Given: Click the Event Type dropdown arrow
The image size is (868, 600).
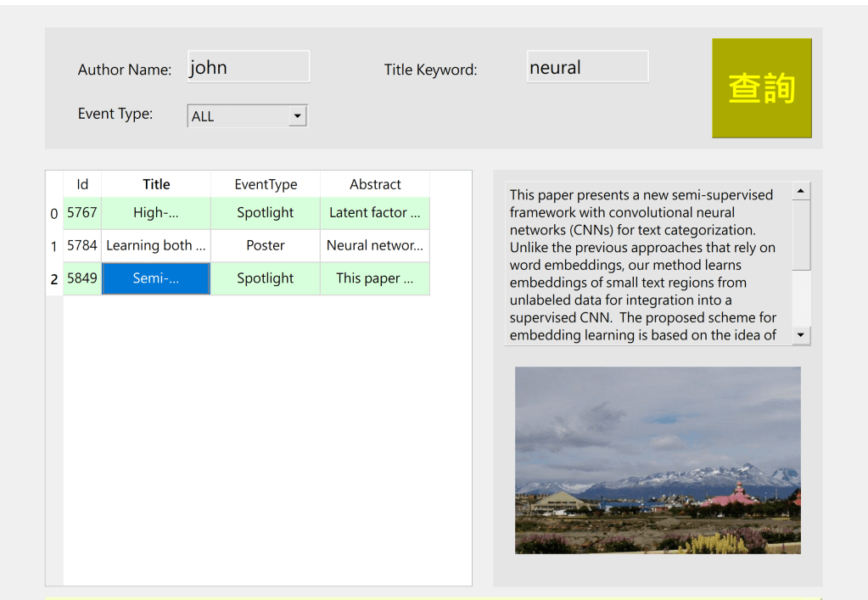Looking at the screenshot, I should [x=297, y=116].
